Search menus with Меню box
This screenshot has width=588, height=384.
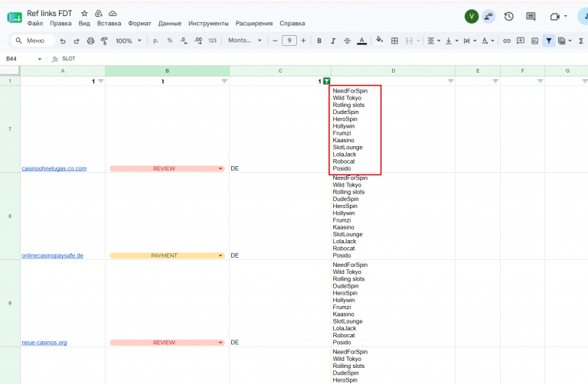tap(33, 41)
